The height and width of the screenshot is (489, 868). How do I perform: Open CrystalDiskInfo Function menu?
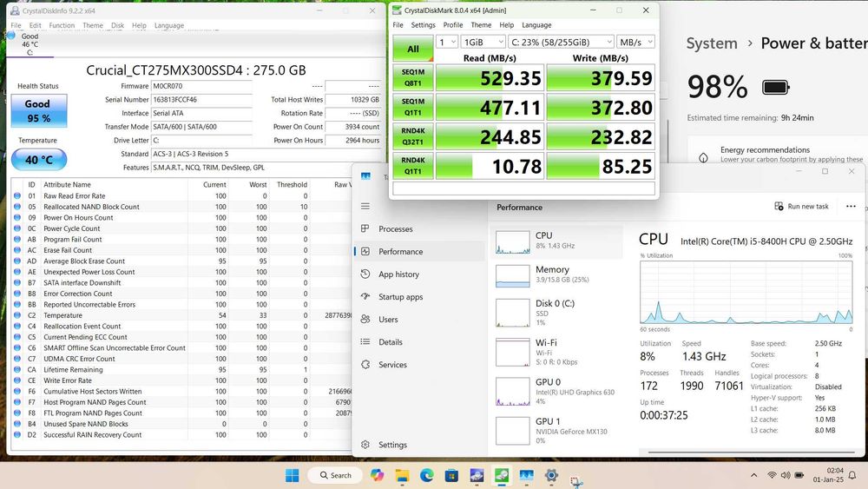62,25
